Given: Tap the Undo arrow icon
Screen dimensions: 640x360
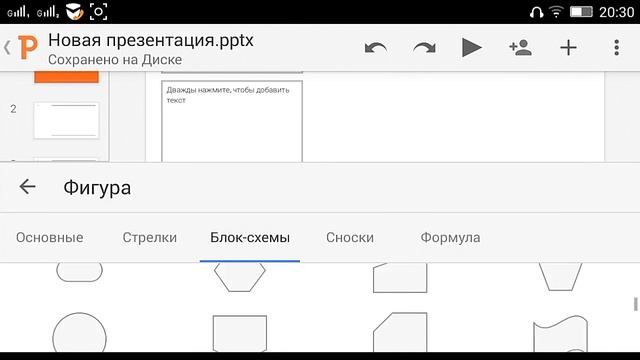Looking at the screenshot, I should click(x=376, y=48).
